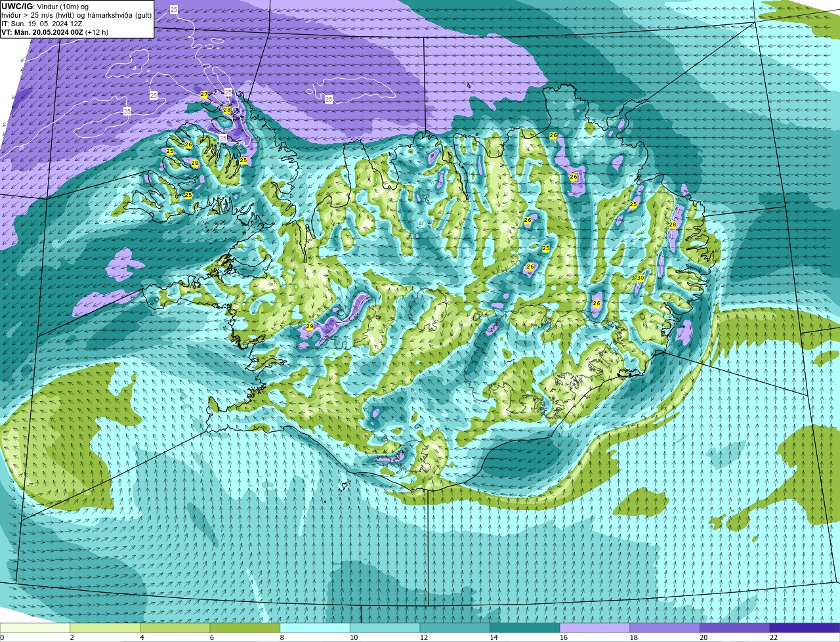Viewport: 840px width, 642px height.
Task: Click the legend scale value "2"
Action: click(72, 637)
